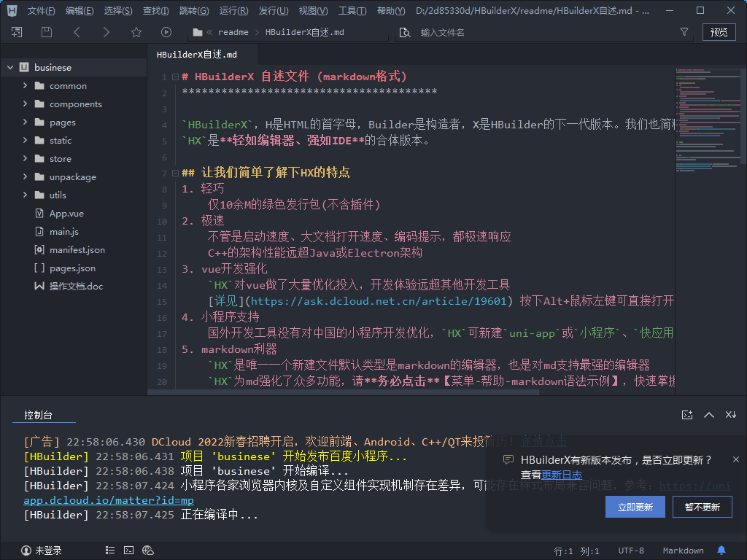Fold the heading at line 1
The image size is (747, 560).
coord(175,77)
